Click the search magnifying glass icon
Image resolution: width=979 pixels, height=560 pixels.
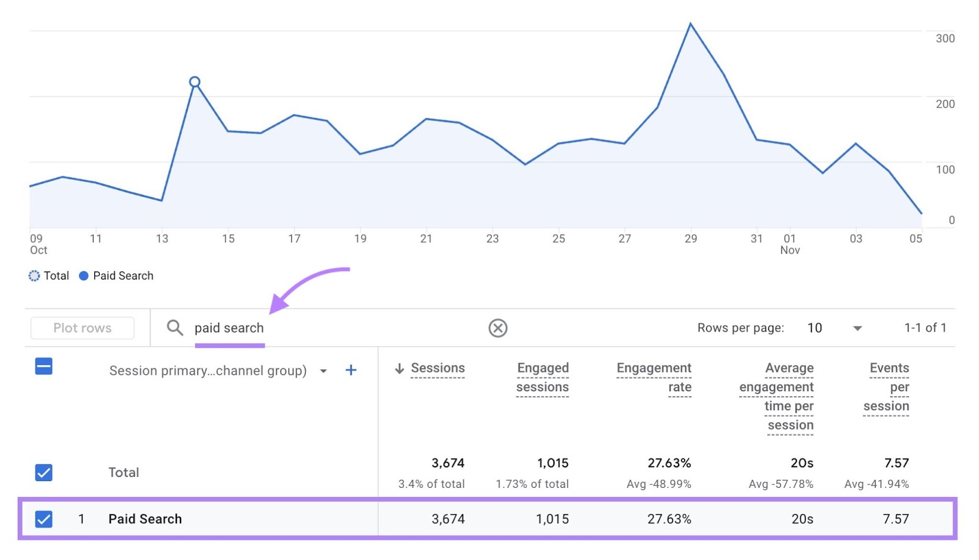(x=175, y=328)
